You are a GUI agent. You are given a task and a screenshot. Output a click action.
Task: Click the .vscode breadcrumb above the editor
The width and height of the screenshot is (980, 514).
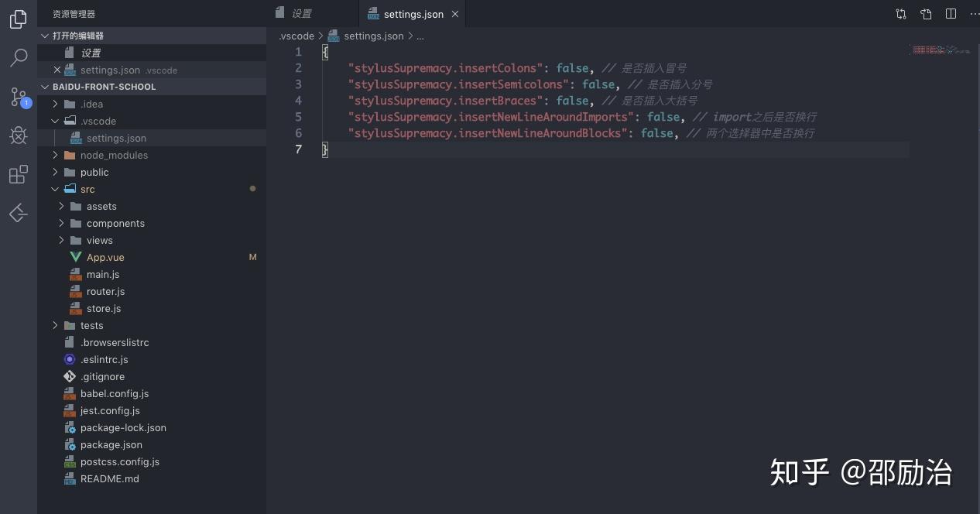[296, 36]
